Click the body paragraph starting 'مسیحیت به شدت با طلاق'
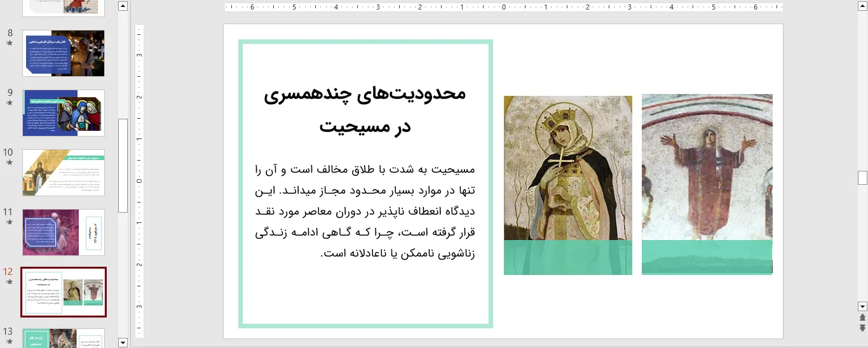Viewport: 868px width, 348px height. 365,211
